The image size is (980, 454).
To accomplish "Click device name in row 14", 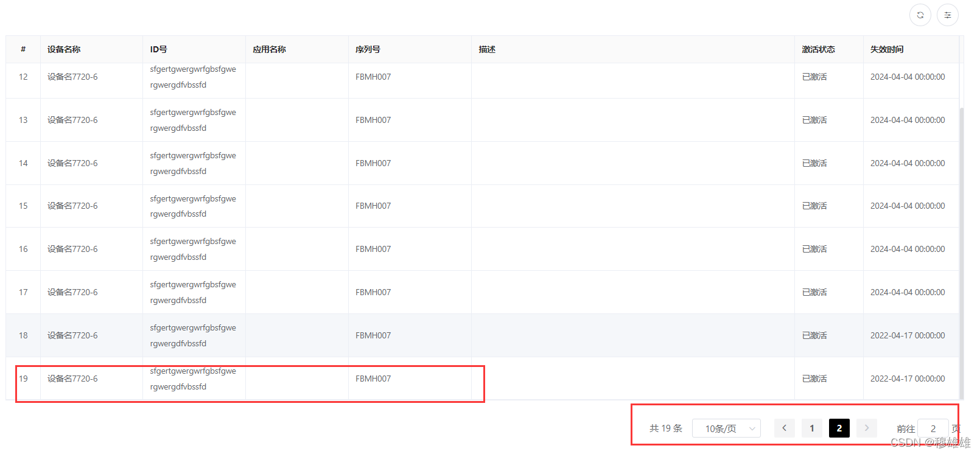I will (72, 163).
